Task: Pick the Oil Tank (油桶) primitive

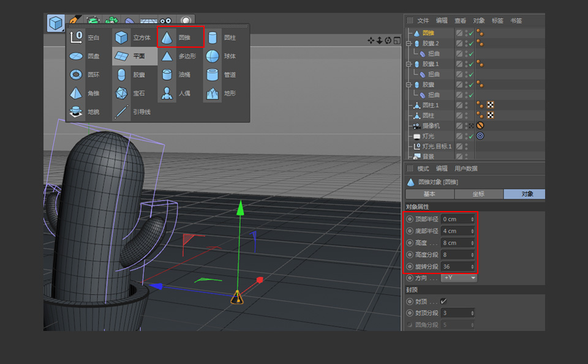Action: tap(166, 75)
